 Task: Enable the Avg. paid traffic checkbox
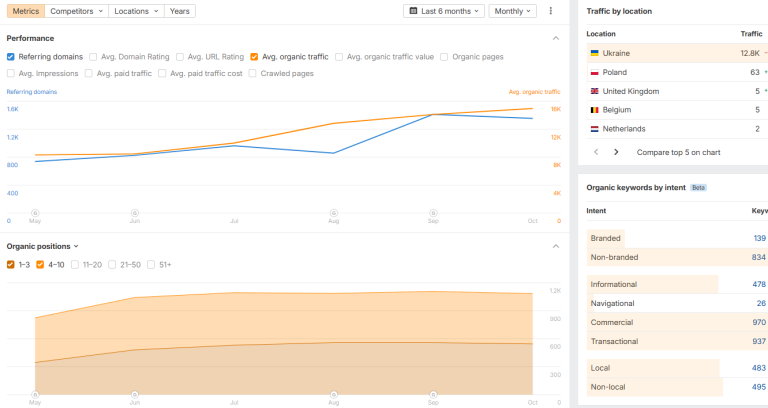click(x=89, y=73)
